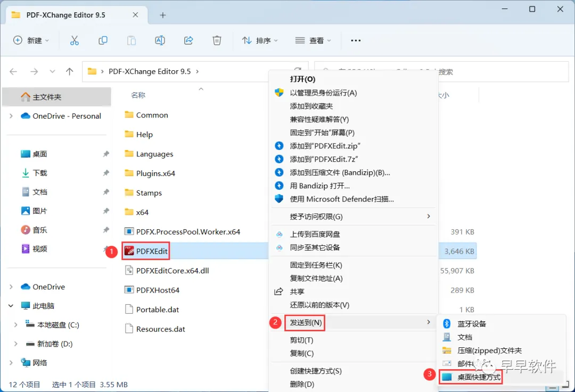Open the 排序 (Sort) dropdown
Screen dimensions: 575x392
[260, 40]
